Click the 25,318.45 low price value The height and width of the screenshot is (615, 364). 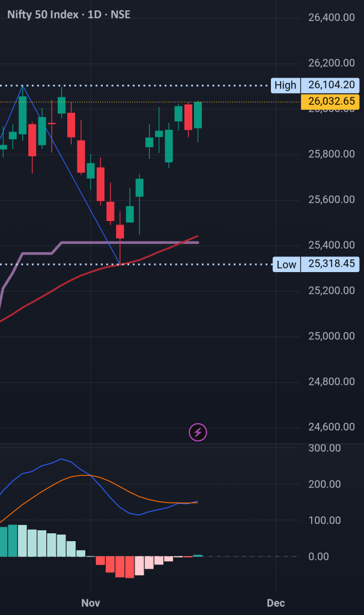332,264
